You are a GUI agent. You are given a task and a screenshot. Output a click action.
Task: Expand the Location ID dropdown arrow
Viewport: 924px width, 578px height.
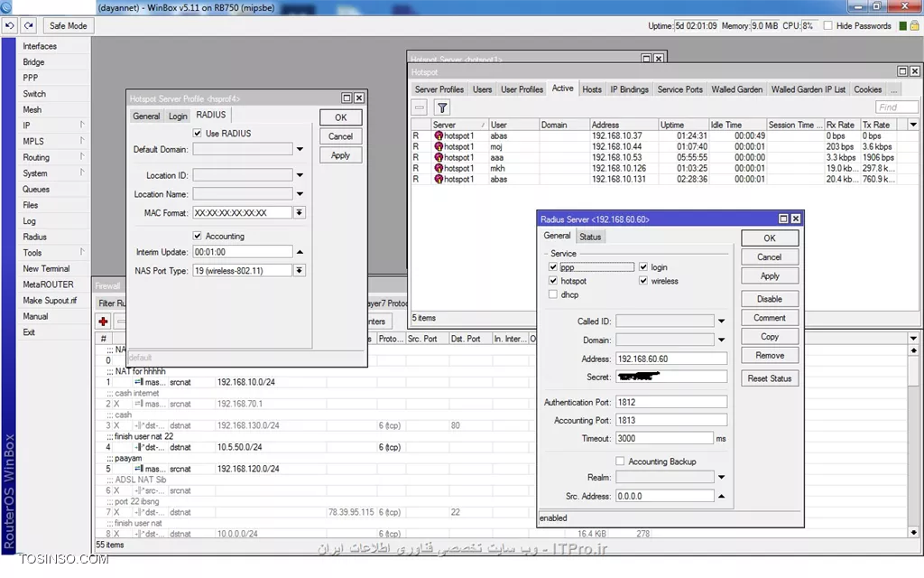tap(300, 175)
